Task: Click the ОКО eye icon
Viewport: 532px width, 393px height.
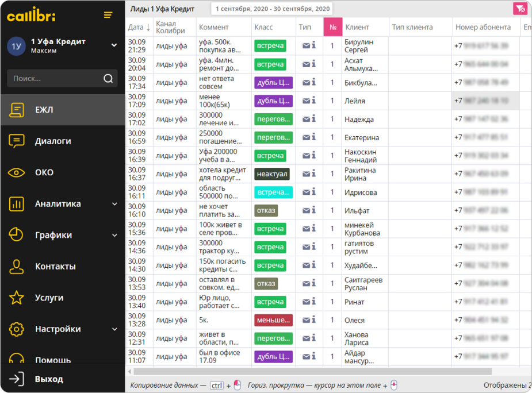Action: pos(17,172)
